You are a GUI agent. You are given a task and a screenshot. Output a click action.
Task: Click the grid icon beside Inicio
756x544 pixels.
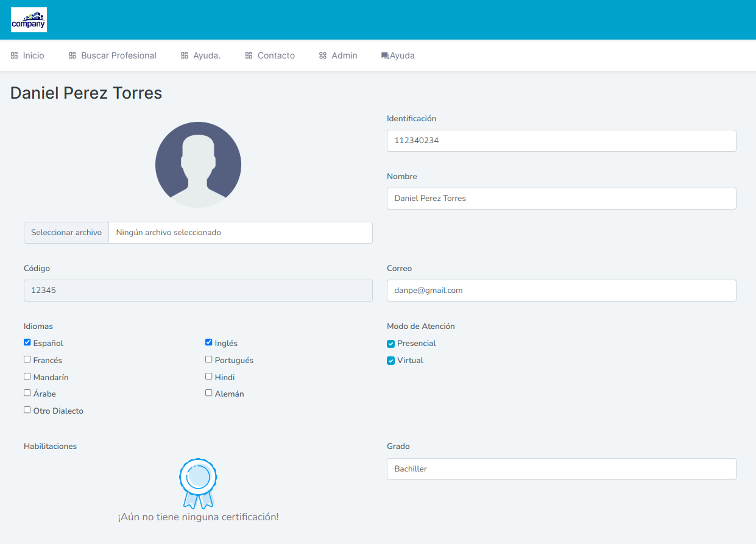pyautogui.click(x=14, y=55)
